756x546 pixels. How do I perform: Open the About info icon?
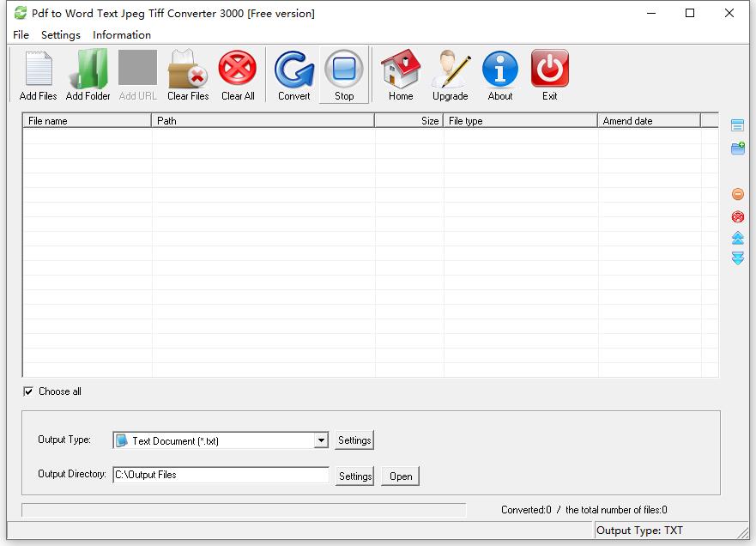point(500,70)
